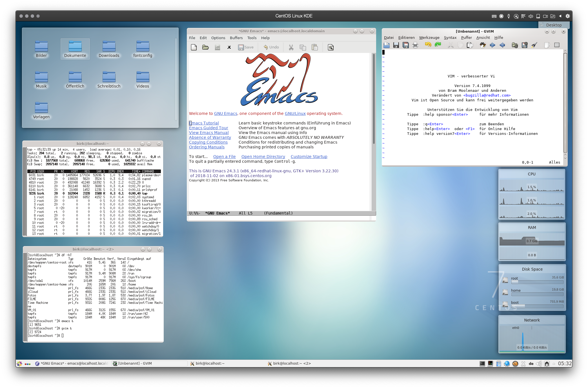The width and height of the screenshot is (588, 388).
Task: Click the X discard-buffer icon in Emacs toolbar
Action: coord(229,47)
